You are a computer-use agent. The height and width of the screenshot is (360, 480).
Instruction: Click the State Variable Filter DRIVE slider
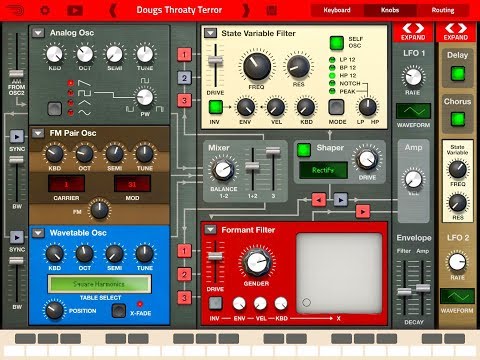pyautogui.click(x=215, y=60)
